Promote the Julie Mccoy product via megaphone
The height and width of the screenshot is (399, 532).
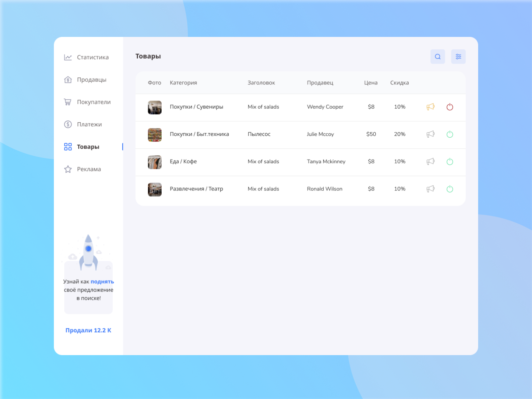click(x=431, y=134)
